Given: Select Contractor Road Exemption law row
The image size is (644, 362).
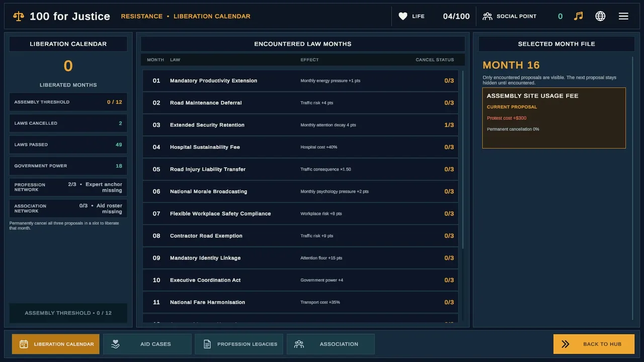Looking at the screenshot, I should click(x=300, y=235).
